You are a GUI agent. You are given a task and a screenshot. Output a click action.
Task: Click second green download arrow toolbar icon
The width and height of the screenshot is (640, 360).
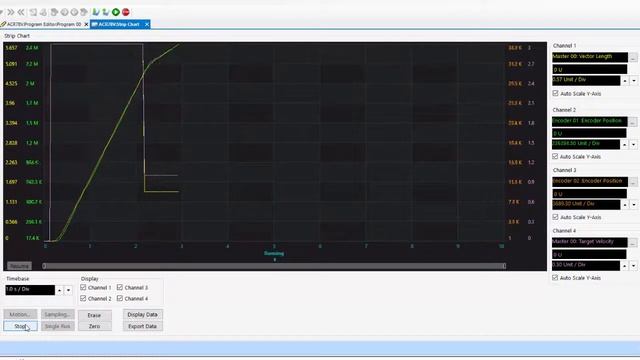pos(106,12)
